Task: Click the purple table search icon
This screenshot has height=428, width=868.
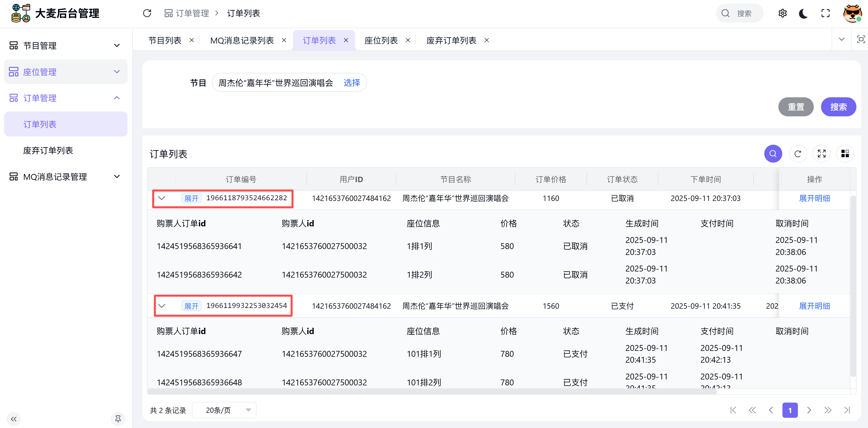Action: (x=773, y=154)
